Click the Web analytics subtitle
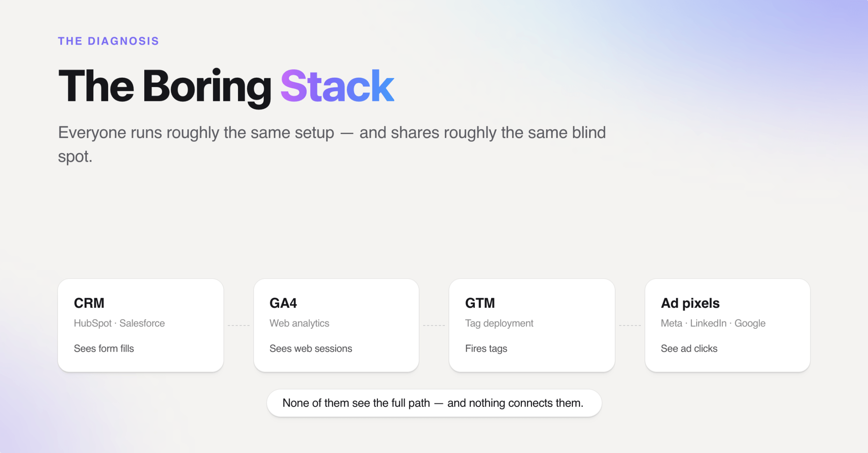The width and height of the screenshot is (868, 453). [299, 323]
